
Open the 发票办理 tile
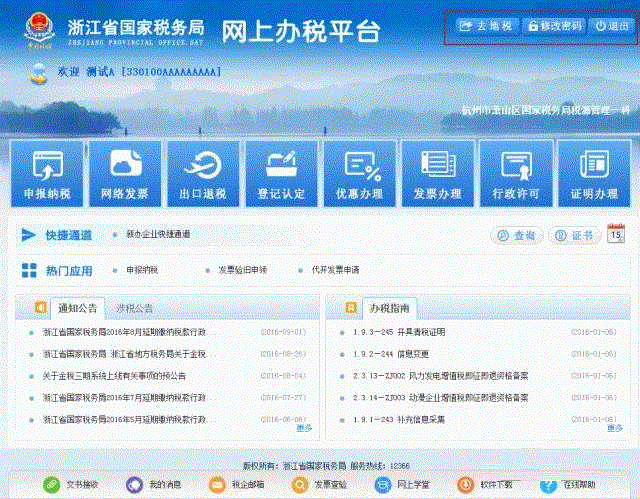coord(438,174)
